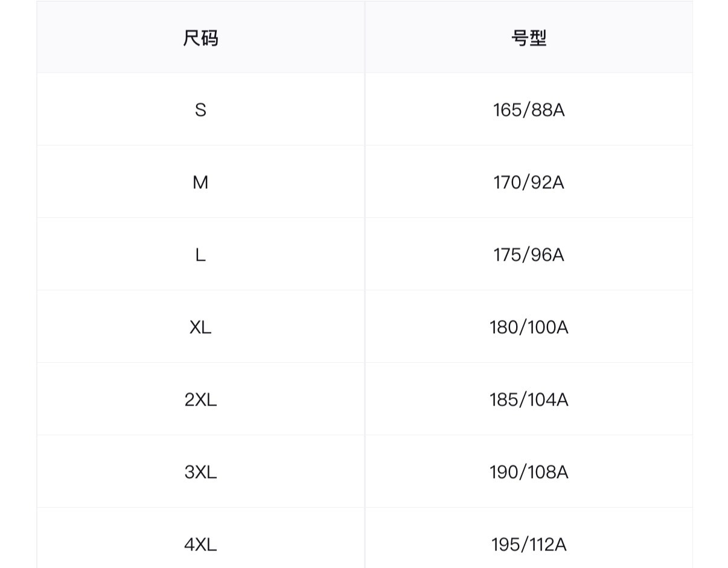The width and height of the screenshot is (728, 568).
Task: Click the 165/88A measurement cell
Action: tap(529, 110)
